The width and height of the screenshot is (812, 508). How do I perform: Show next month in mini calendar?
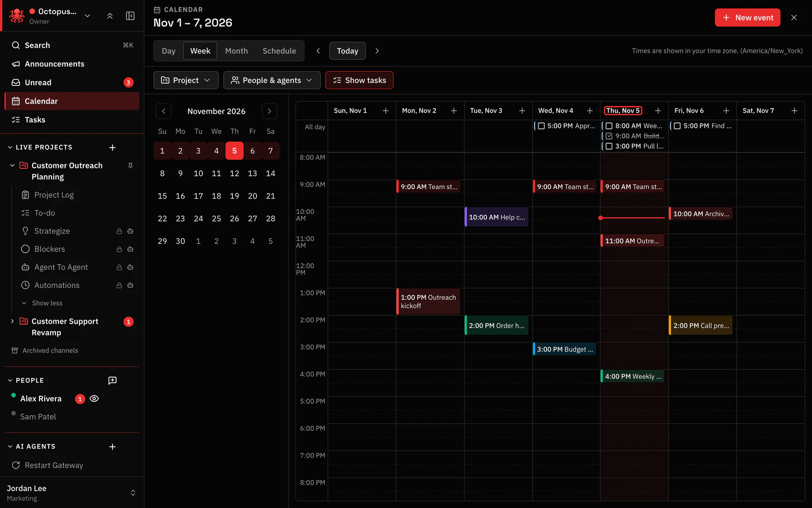pyautogui.click(x=269, y=111)
